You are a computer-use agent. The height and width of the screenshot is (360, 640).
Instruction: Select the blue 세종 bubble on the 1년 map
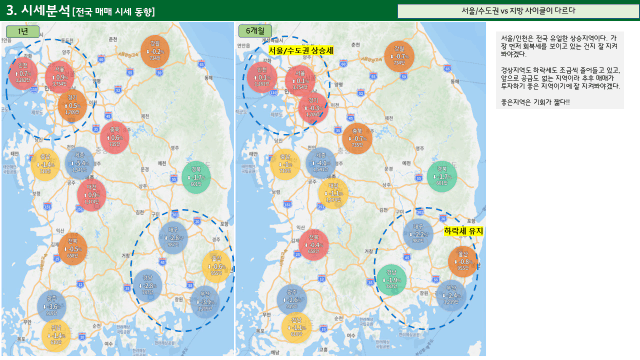tap(80, 163)
